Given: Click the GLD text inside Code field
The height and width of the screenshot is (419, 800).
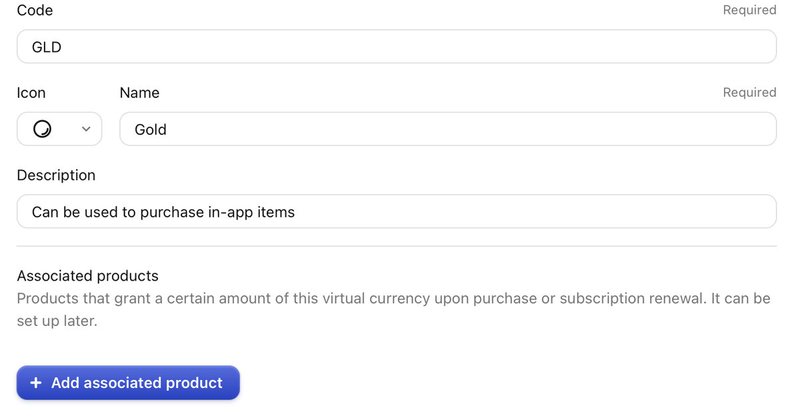Looking at the screenshot, I should [46, 47].
